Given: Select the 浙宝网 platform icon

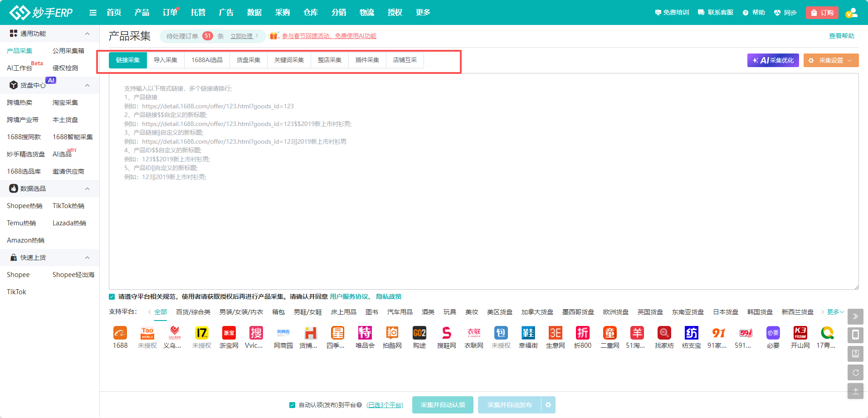Looking at the screenshot, I should click(229, 333).
